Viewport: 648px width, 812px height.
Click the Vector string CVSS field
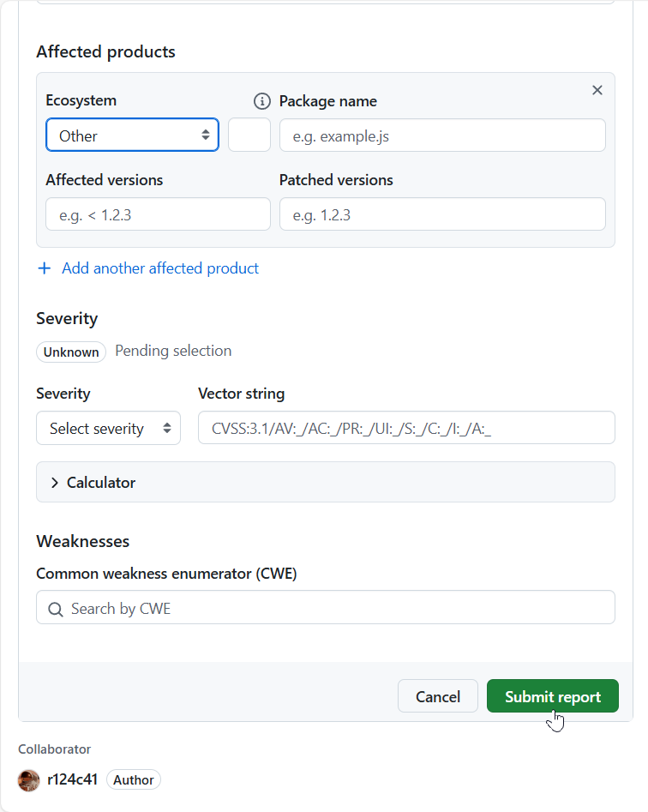406,429
